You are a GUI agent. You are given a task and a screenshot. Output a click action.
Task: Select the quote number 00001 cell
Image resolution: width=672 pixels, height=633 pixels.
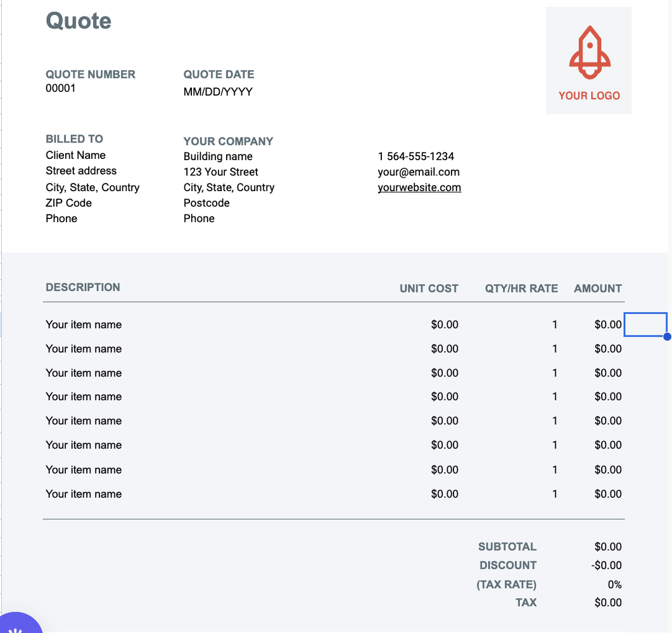[x=60, y=88]
